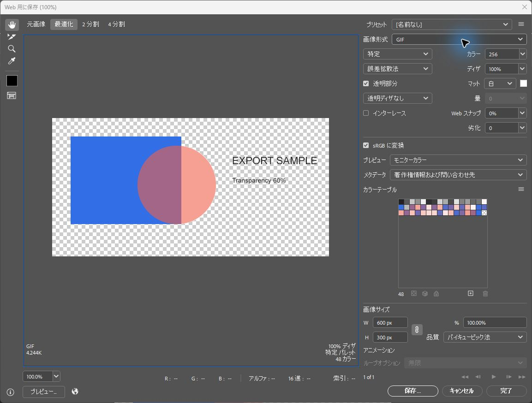Map selected colors to transparent icon
532x403 pixels.
pyautogui.click(x=414, y=294)
